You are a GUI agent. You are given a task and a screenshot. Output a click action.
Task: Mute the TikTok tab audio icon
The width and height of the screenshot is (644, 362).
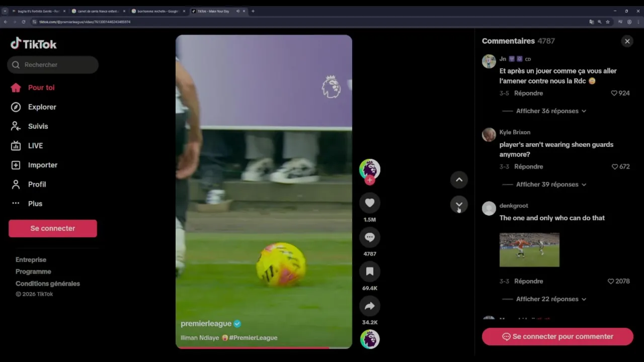237,11
